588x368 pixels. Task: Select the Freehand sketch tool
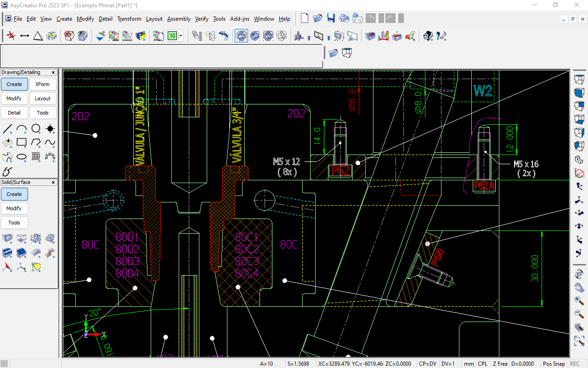pyautogui.click(x=7, y=171)
